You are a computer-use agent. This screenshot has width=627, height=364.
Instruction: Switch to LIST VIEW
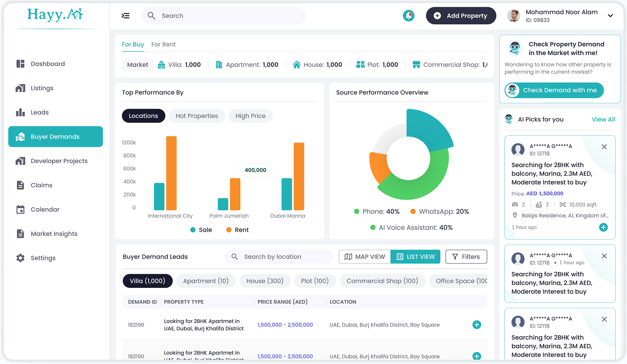[x=415, y=257]
